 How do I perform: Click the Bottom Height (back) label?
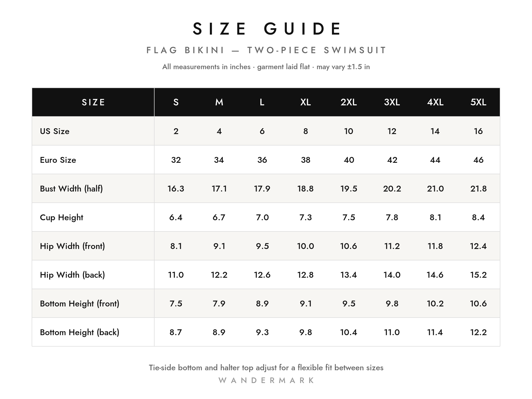[x=80, y=332]
